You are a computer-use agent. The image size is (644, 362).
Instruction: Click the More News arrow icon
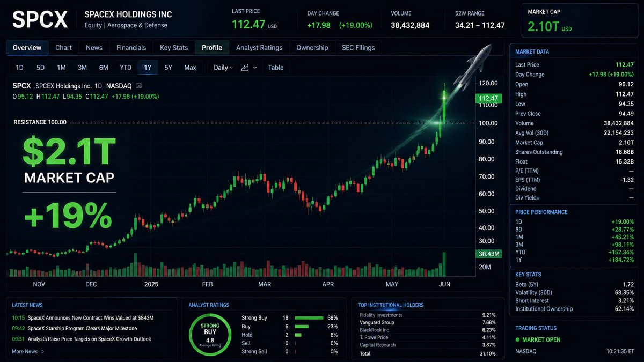pyautogui.click(x=43, y=352)
